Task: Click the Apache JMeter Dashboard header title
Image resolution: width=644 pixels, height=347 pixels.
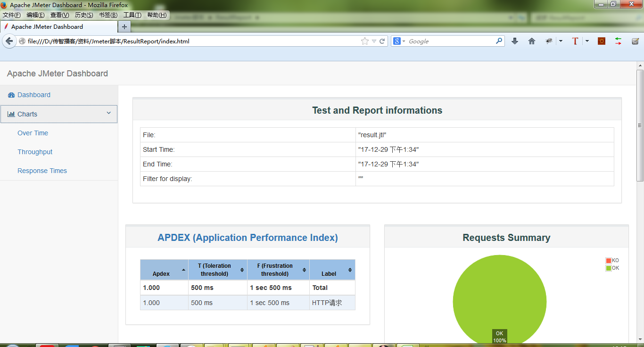Action: click(x=58, y=74)
